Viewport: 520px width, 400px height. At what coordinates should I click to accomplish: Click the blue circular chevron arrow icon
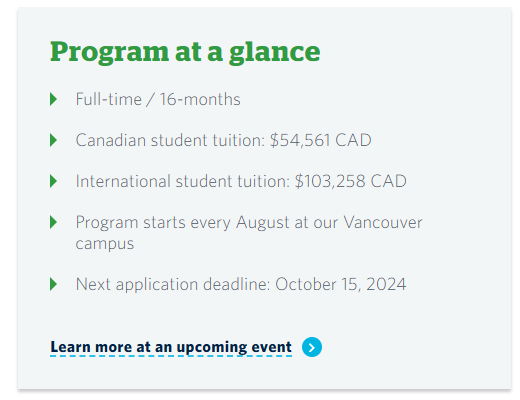tap(312, 347)
